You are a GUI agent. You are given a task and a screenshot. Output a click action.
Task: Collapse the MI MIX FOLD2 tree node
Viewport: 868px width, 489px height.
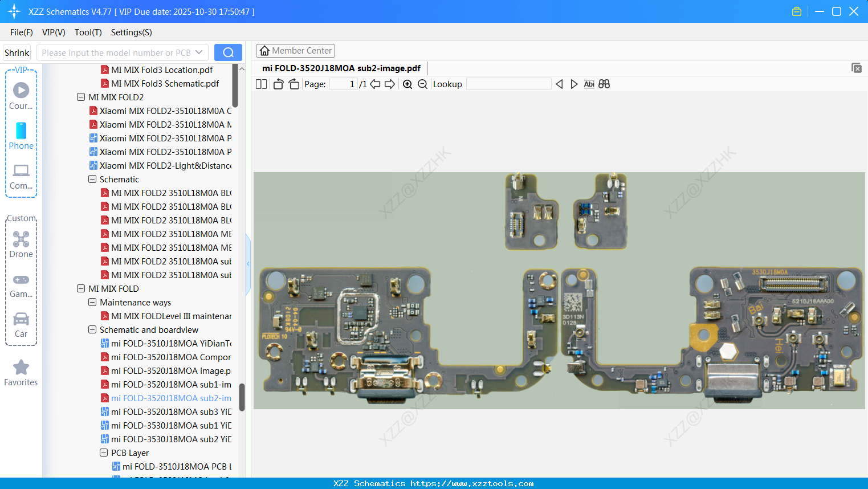tap(81, 97)
